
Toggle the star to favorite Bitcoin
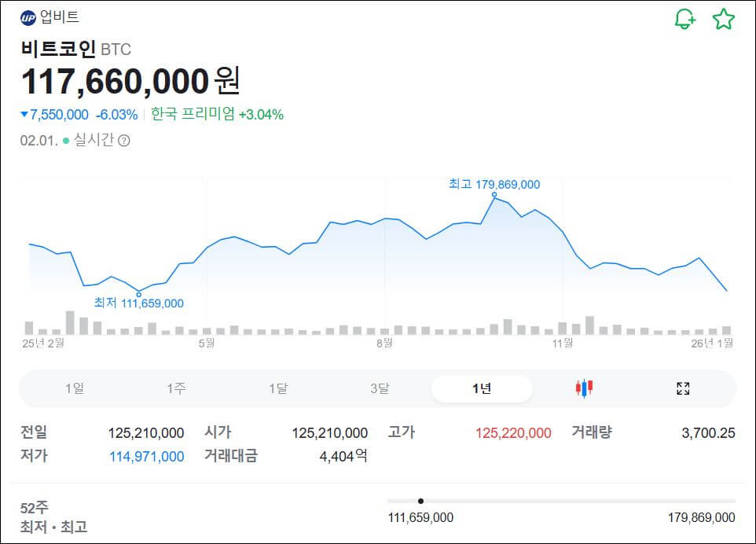pyautogui.click(x=724, y=19)
